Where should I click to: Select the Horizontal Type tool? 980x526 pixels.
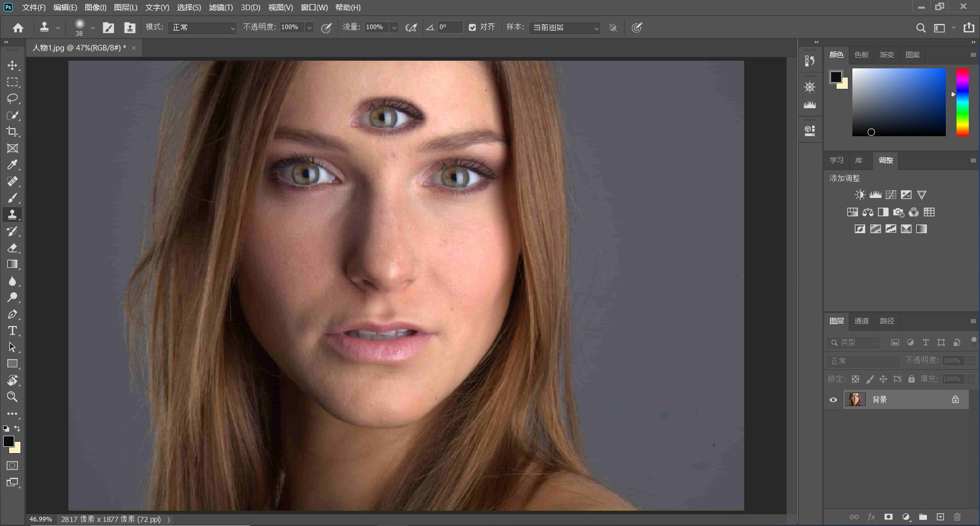(12, 331)
